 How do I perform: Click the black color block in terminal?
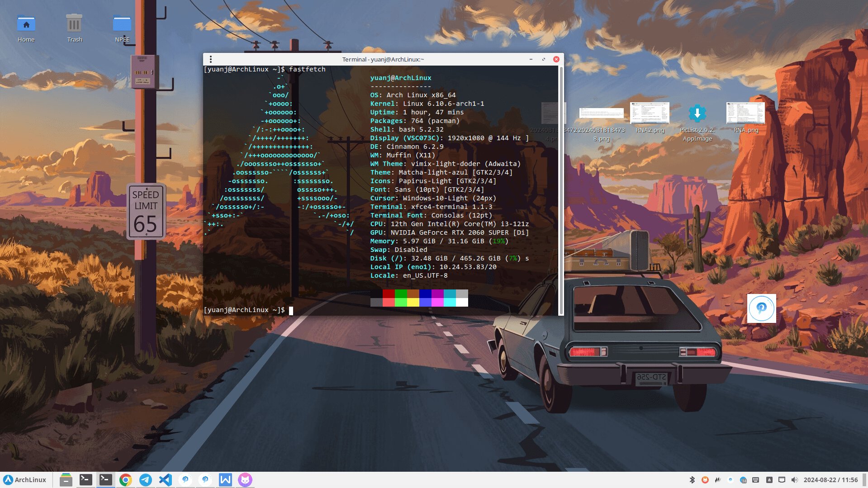376,294
